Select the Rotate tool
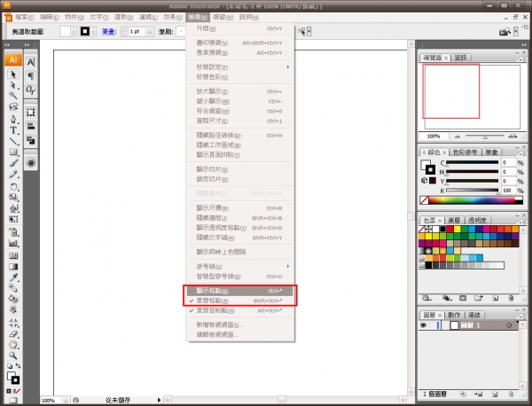The height and width of the screenshot is (406, 532). pyautogui.click(x=13, y=186)
